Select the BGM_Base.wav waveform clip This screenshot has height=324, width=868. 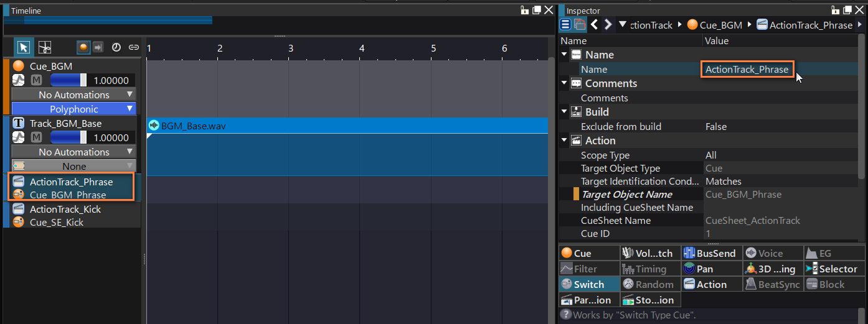point(347,126)
